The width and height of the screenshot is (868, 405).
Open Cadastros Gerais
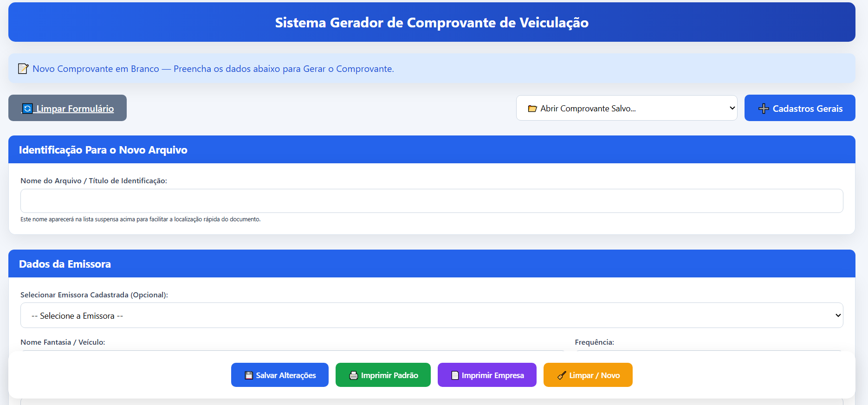click(x=800, y=108)
